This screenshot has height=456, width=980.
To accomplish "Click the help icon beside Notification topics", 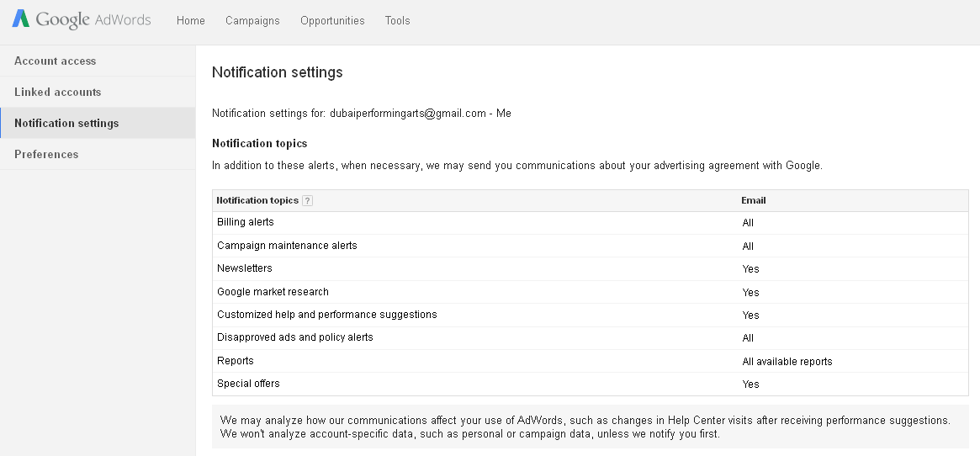I will pos(307,201).
